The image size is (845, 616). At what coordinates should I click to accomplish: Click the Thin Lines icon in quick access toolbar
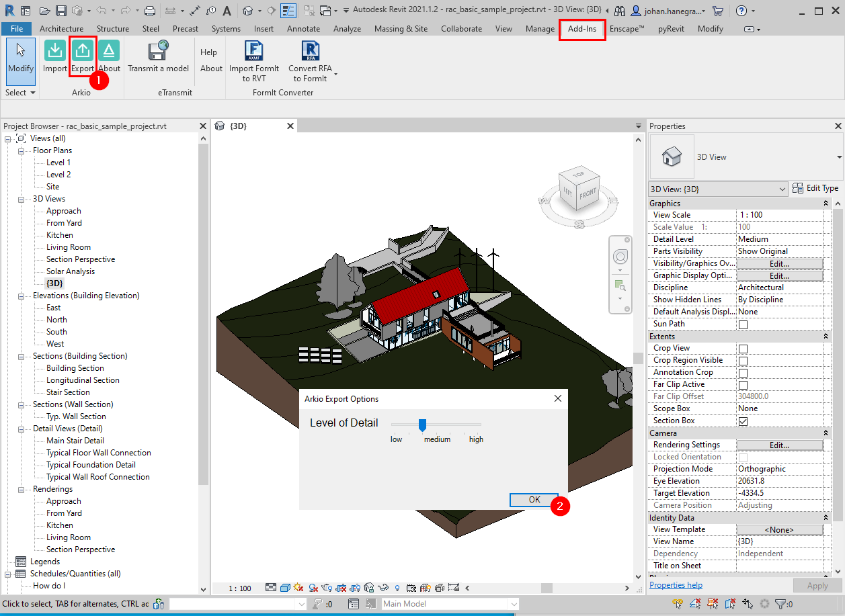288,11
